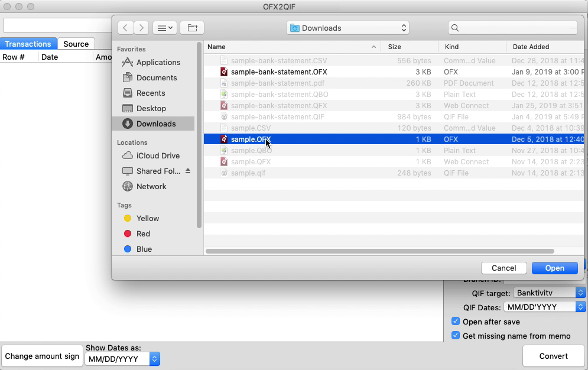Image resolution: width=588 pixels, height=370 pixels.
Task: Click the sidebar vertical scrollbar
Action: [x=199, y=135]
